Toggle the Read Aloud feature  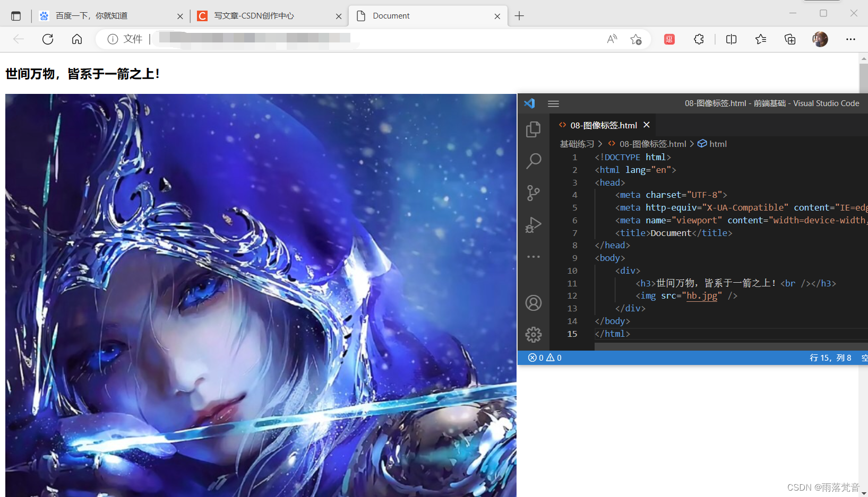[612, 39]
